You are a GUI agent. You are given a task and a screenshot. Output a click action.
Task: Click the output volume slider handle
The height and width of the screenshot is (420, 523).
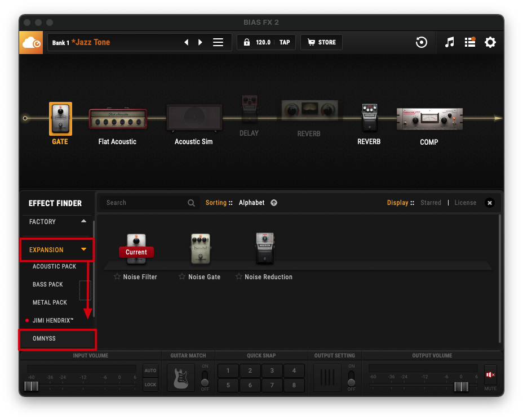pos(462,386)
